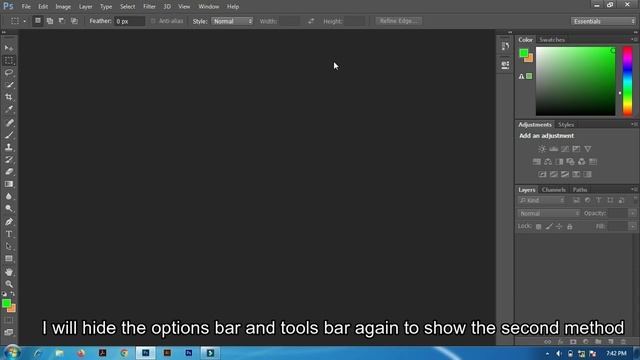Image resolution: width=640 pixels, height=360 pixels.
Task: Add a Photo Filter adjustment
Action: 571,162
